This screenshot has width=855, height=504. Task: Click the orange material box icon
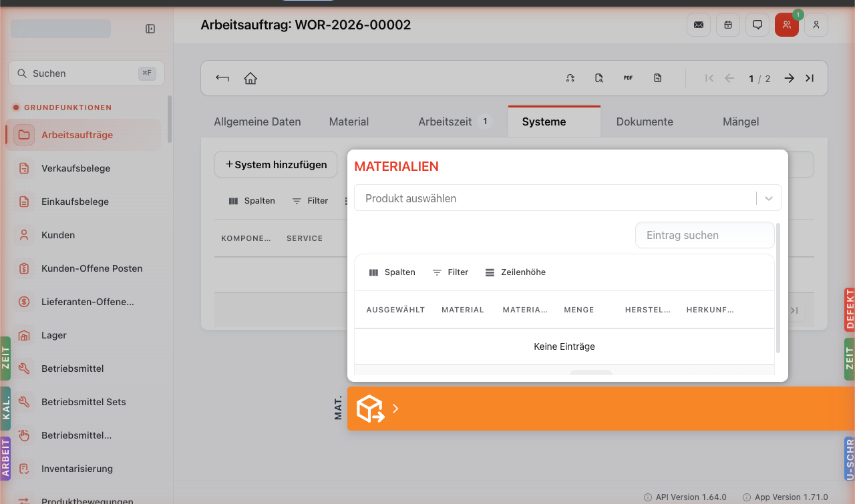coord(370,409)
